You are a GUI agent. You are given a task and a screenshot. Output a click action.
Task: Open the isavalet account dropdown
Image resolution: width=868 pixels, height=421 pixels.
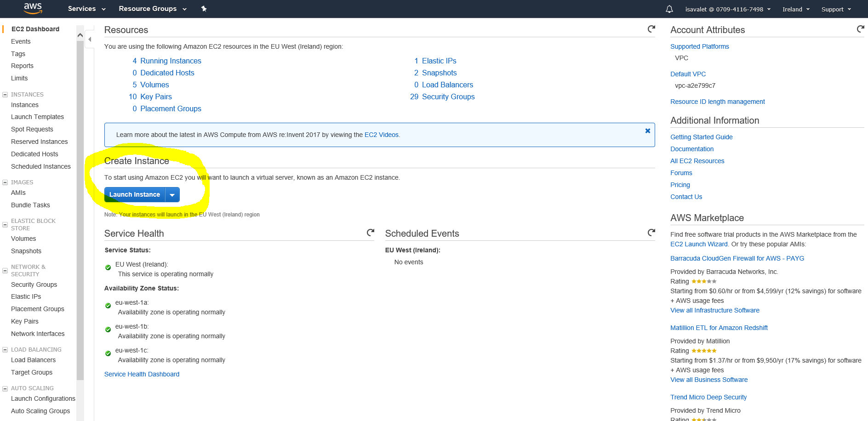coord(728,9)
